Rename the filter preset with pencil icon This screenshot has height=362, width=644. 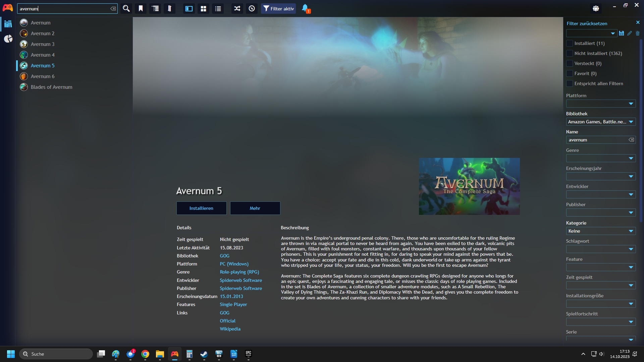pos(630,33)
